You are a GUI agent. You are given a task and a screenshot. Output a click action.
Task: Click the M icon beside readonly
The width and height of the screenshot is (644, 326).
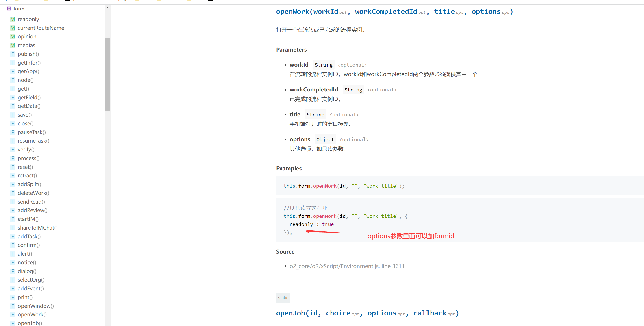point(13,19)
